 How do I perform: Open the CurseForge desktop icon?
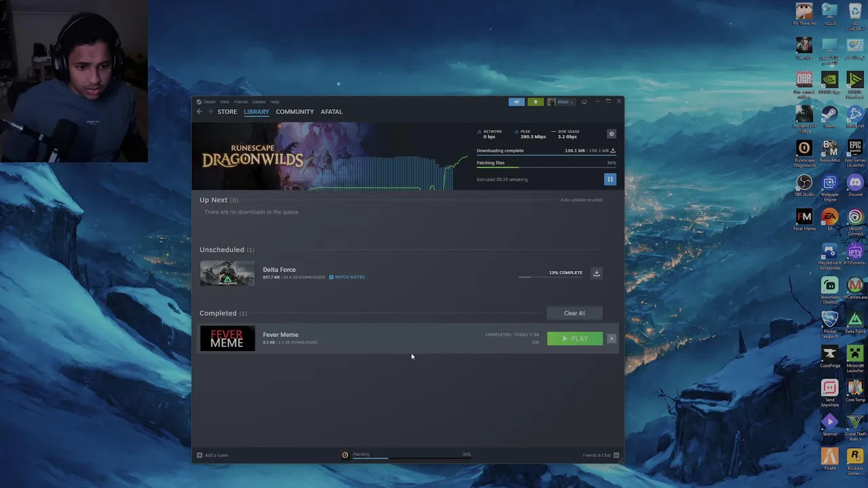point(829,356)
